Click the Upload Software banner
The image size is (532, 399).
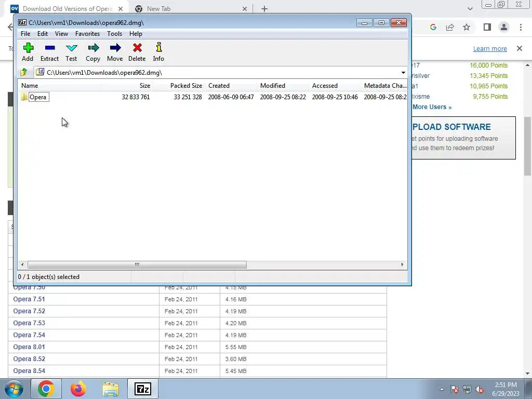point(463,138)
